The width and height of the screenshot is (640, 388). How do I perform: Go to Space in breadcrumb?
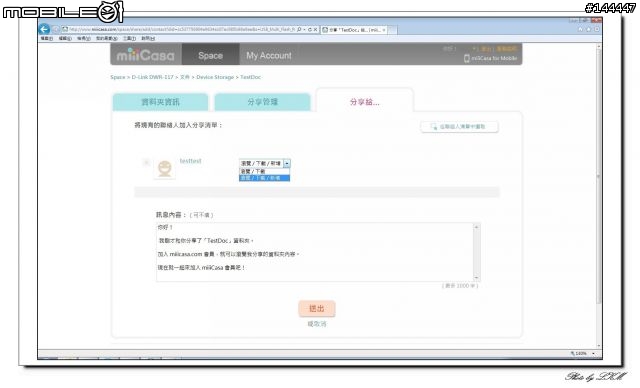coord(118,77)
